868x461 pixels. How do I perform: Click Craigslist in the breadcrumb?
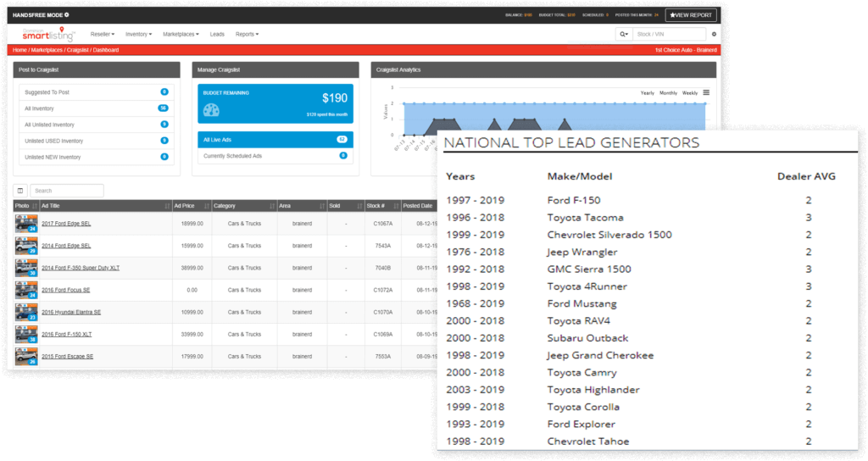click(x=77, y=50)
